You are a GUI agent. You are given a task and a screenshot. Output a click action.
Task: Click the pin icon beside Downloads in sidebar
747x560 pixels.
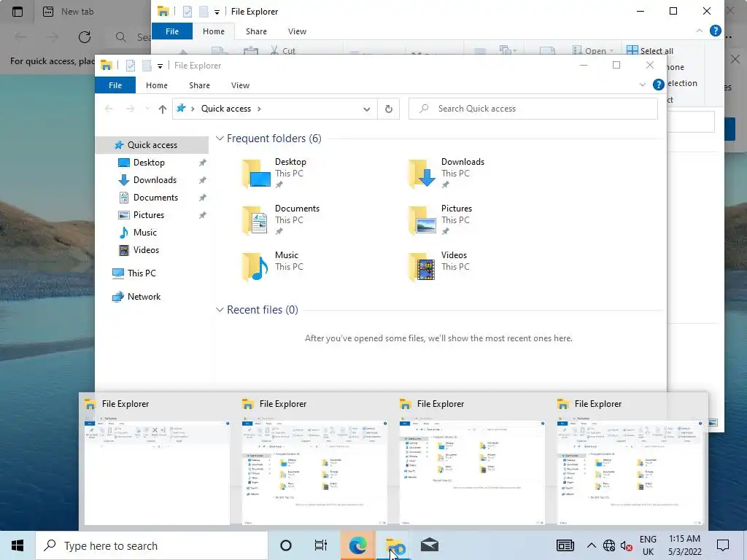(x=203, y=181)
